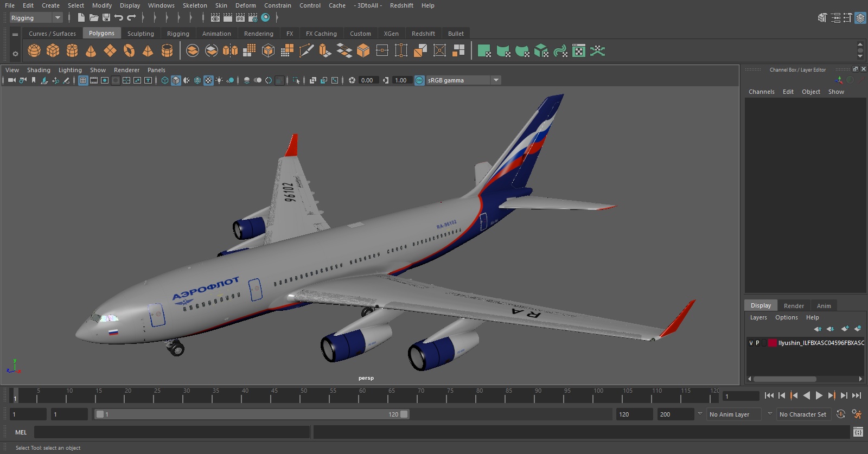Toggle the color management ON button

[x=419, y=80]
